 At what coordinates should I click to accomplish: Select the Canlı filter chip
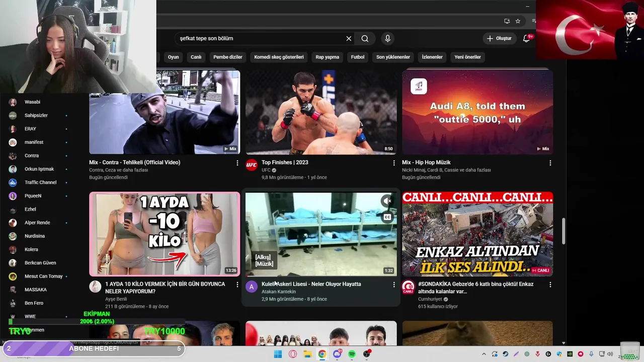click(196, 57)
